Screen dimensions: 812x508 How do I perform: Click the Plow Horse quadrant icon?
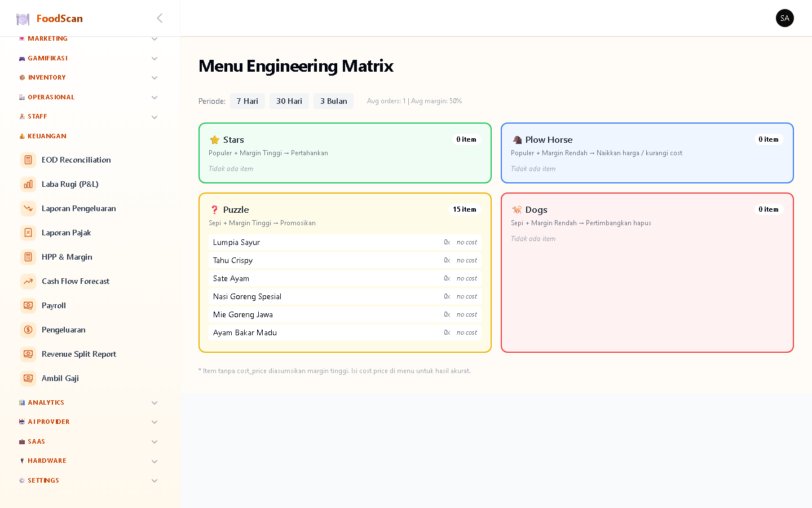point(517,139)
